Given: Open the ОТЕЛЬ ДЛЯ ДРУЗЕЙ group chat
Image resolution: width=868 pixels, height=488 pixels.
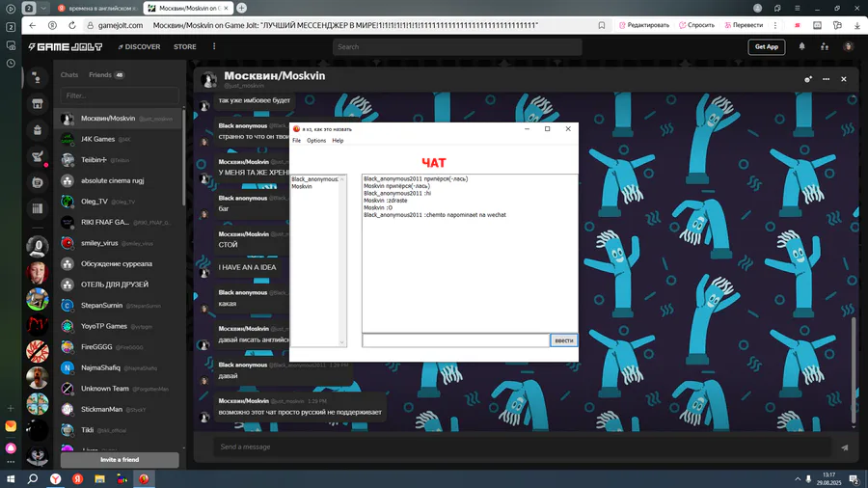Looking at the screenshot, I should coord(120,285).
